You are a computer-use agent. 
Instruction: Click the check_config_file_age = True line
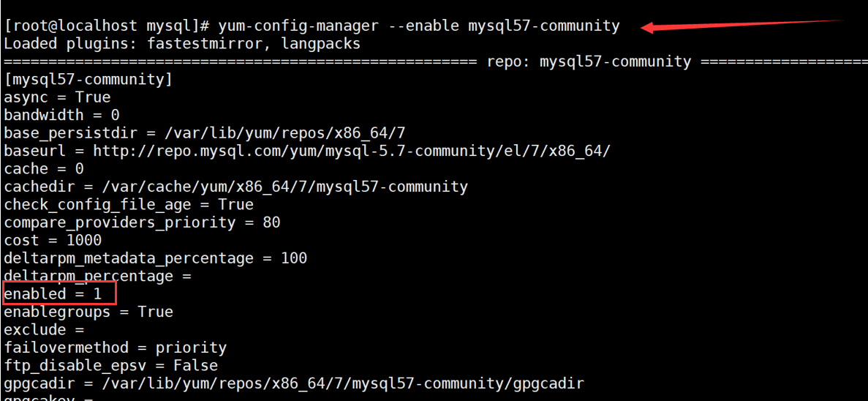(129, 205)
